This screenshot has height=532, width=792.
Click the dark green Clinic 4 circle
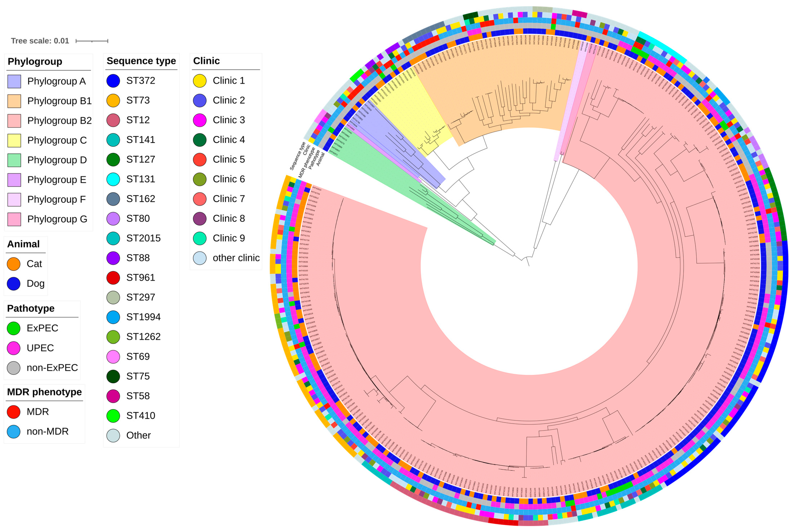click(x=200, y=140)
